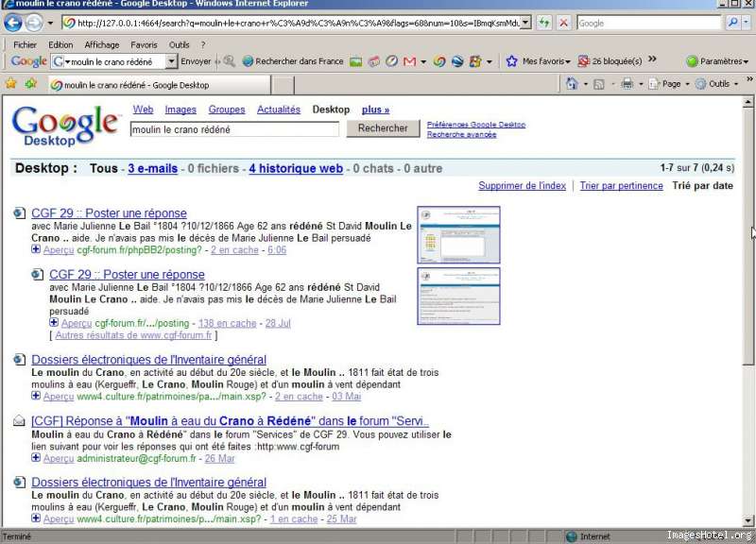Open the Favoris menu
The image size is (756, 544).
point(145,44)
